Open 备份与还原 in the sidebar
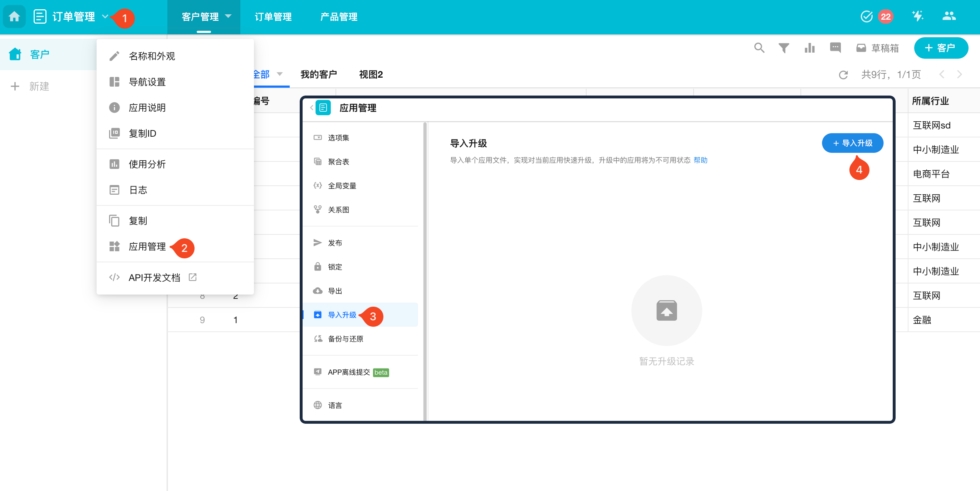 tap(345, 339)
